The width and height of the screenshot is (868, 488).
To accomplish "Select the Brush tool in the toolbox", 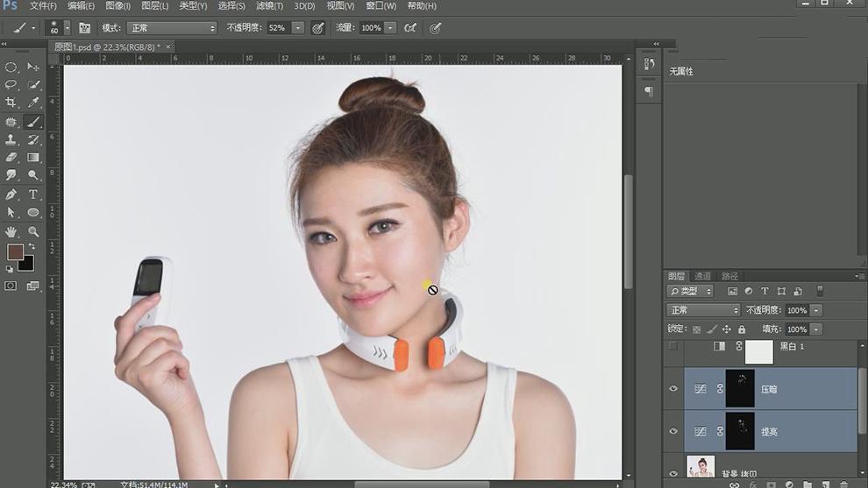I will tap(33, 122).
